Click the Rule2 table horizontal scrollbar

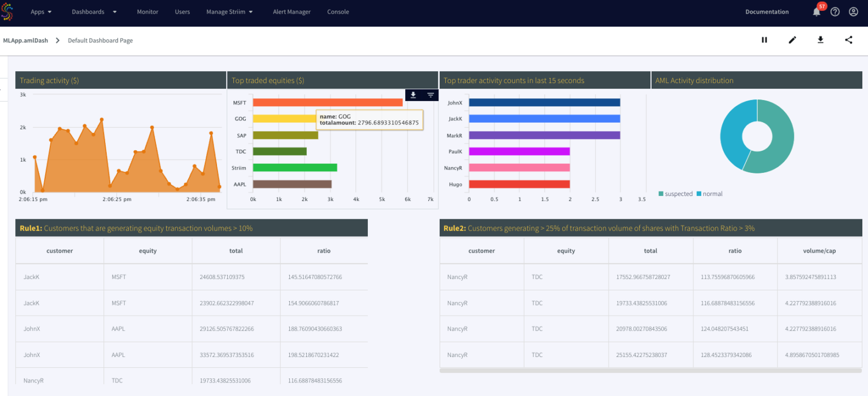[650, 371]
